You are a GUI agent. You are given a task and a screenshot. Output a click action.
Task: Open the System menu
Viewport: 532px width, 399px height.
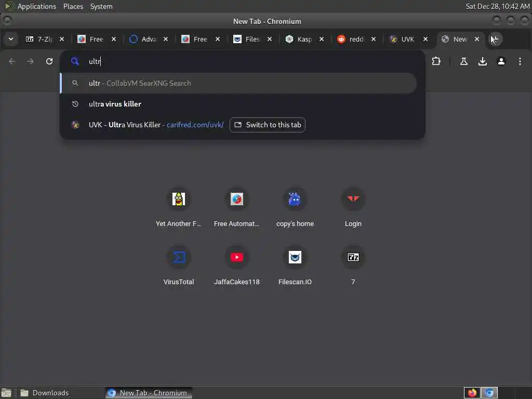101,6
